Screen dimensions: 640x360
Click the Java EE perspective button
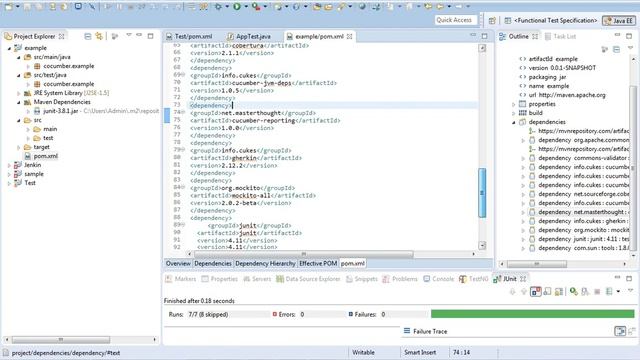pos(618,20)
